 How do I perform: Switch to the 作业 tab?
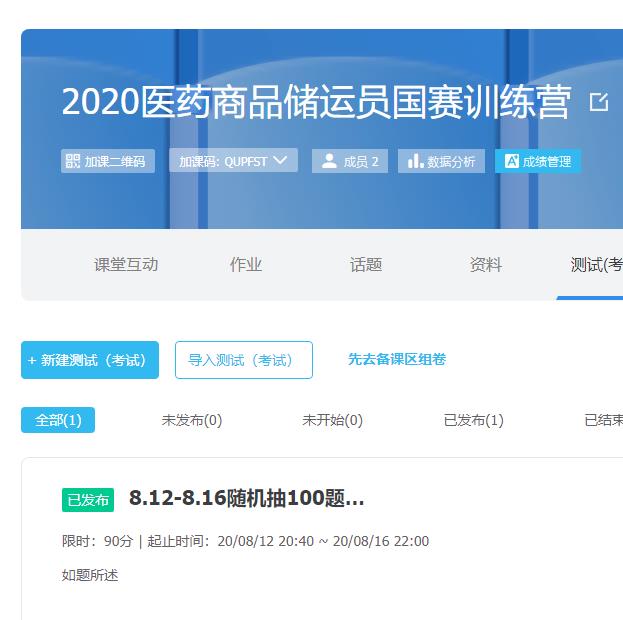[x=246, y=265]
